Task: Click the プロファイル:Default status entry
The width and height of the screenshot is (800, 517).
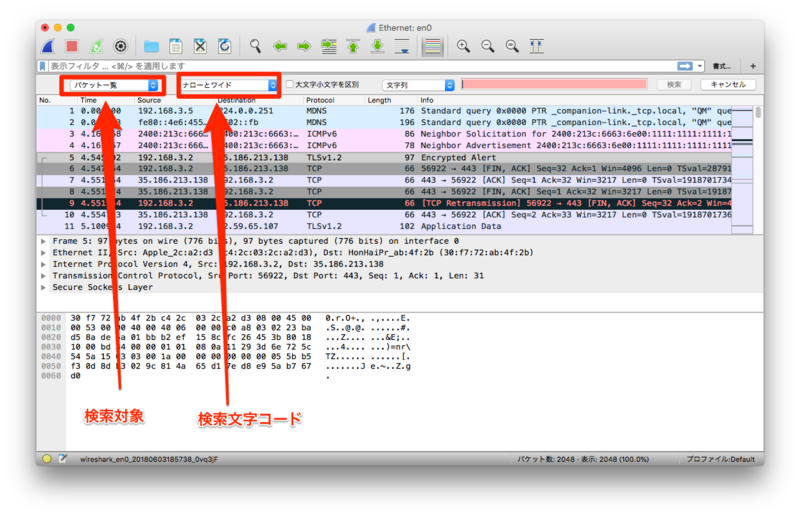Action: click(x=720, y=459)
